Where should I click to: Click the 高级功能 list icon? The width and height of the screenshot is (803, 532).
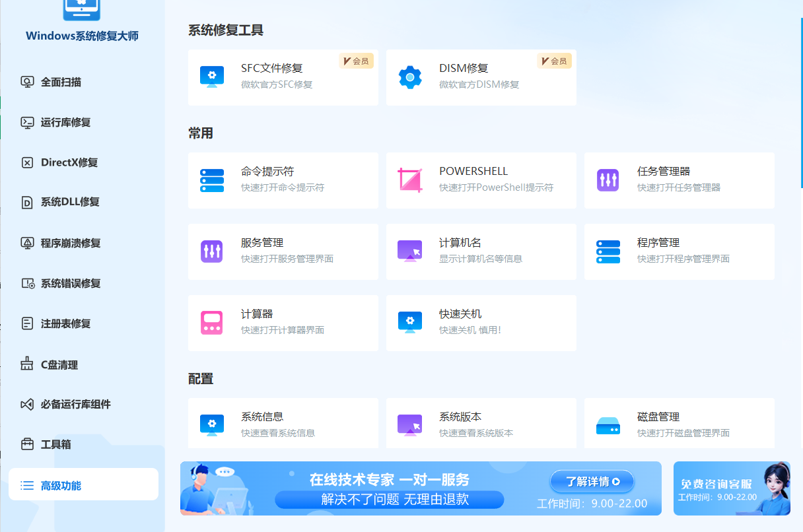click(x=27, y=485)
